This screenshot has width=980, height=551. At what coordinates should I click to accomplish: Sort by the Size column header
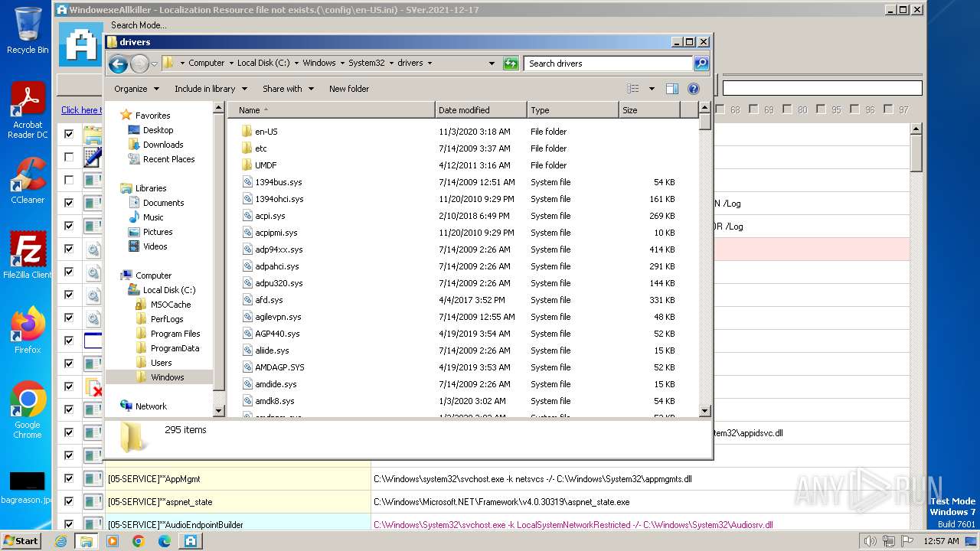[649, 110]
